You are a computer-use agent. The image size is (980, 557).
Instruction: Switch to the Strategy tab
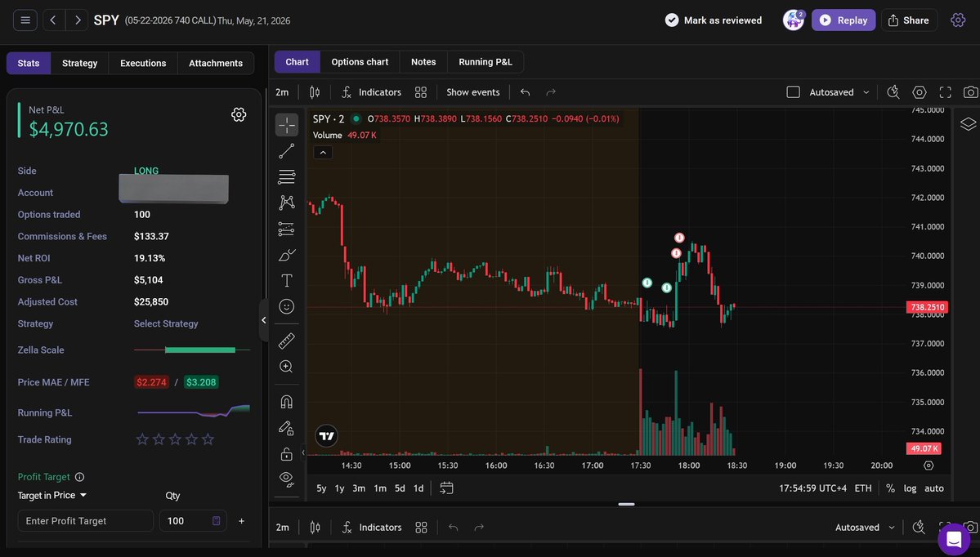click(x=79, y=63)
